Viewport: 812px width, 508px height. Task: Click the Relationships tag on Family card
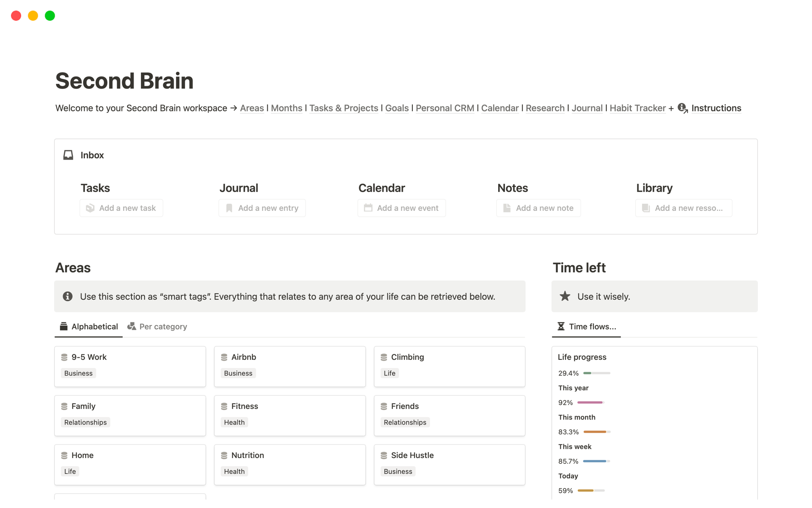[85, 422]
